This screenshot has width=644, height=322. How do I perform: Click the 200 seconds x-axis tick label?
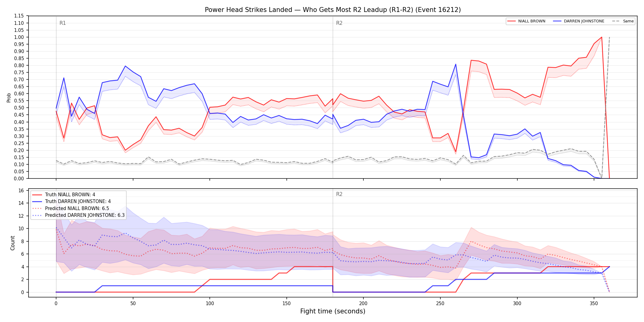tap(363, 304)
